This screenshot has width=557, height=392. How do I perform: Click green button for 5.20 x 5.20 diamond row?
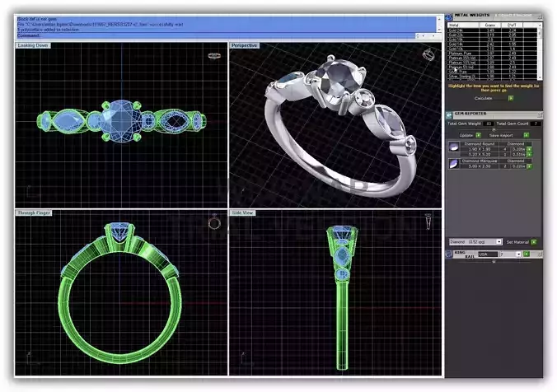(x=529, y=154)
